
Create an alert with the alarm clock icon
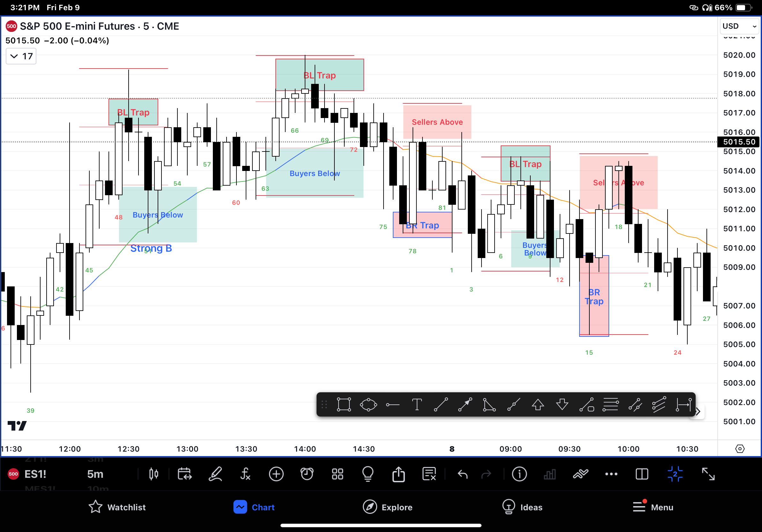307,474
